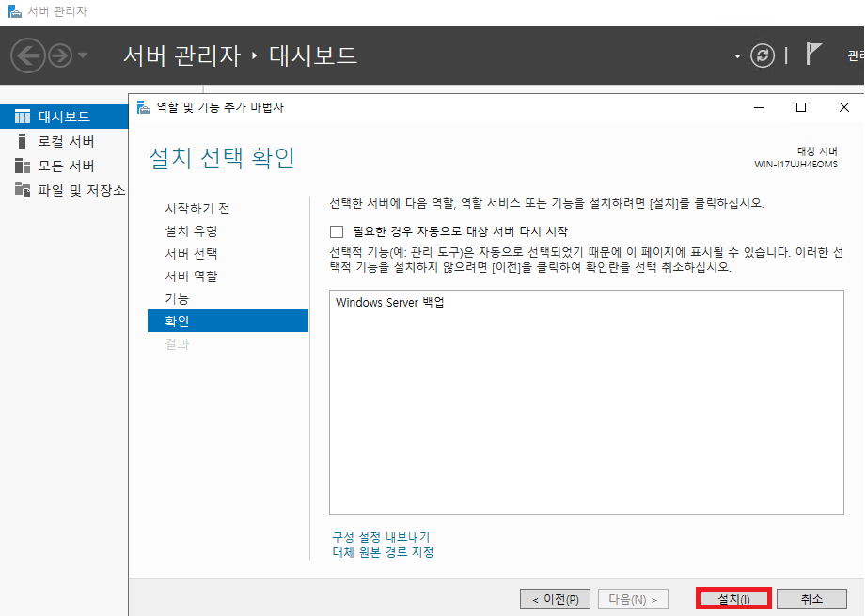Click the 구성 설정 내보내기 link
This screenshot has width=866, height=616.
pos(381,537)
